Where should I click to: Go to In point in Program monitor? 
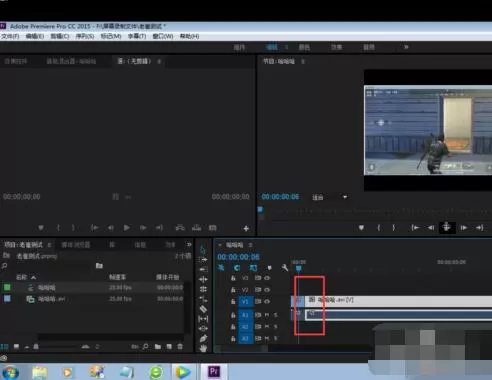pyautogui.click(x=415, y=228)
